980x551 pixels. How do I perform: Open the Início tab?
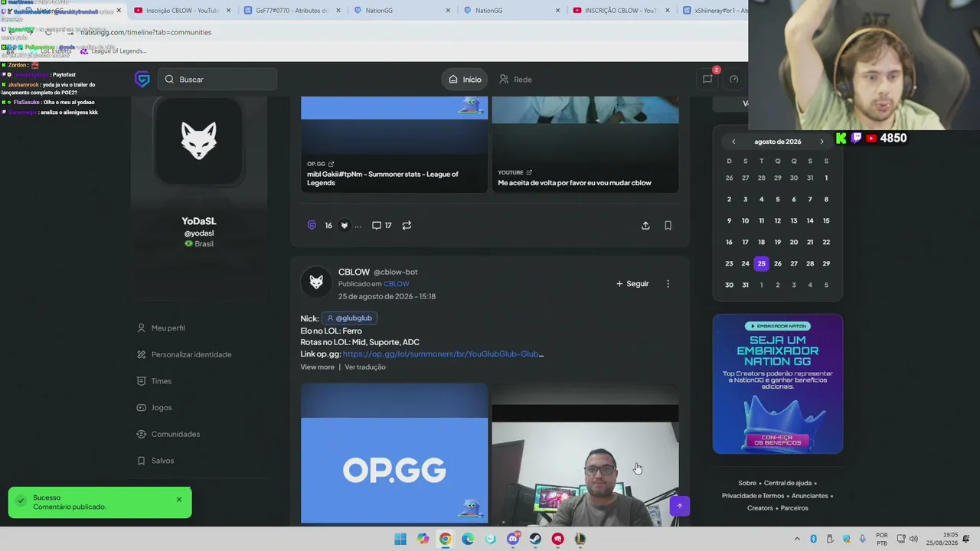pyautogui.click(x=465, y=80)
